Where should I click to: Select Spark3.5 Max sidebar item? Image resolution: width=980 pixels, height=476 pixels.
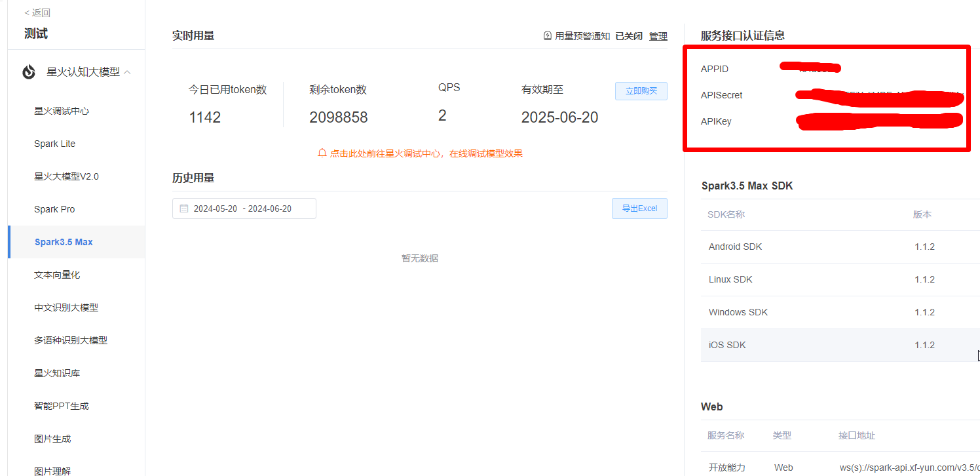pyautogui.click(x=76, y=242)
